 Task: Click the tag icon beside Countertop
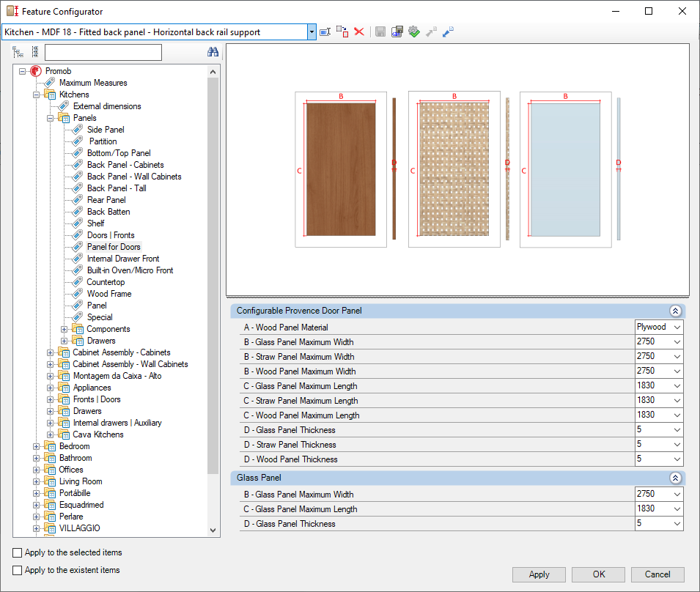78,282
